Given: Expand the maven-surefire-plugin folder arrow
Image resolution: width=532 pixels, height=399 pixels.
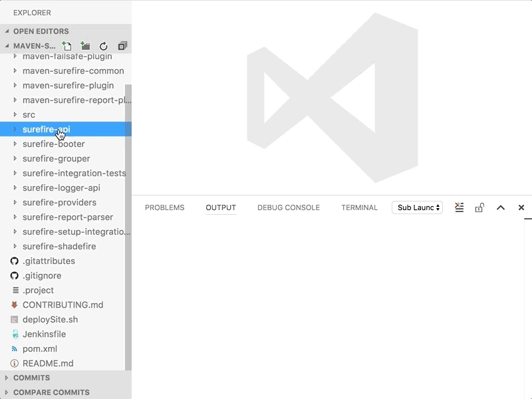Looking at the screenshot, I should [x=15, y=85].
